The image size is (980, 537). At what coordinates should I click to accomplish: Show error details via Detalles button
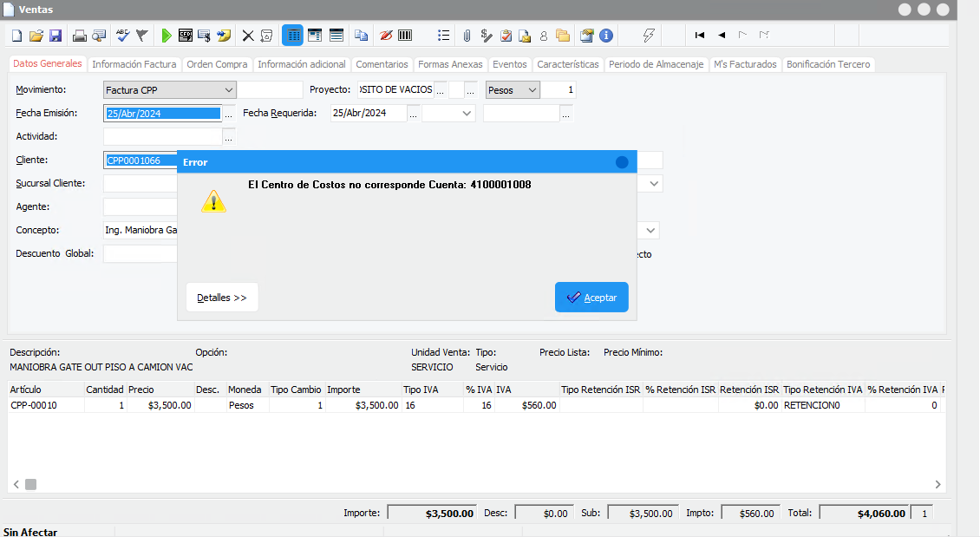point(223,297)
